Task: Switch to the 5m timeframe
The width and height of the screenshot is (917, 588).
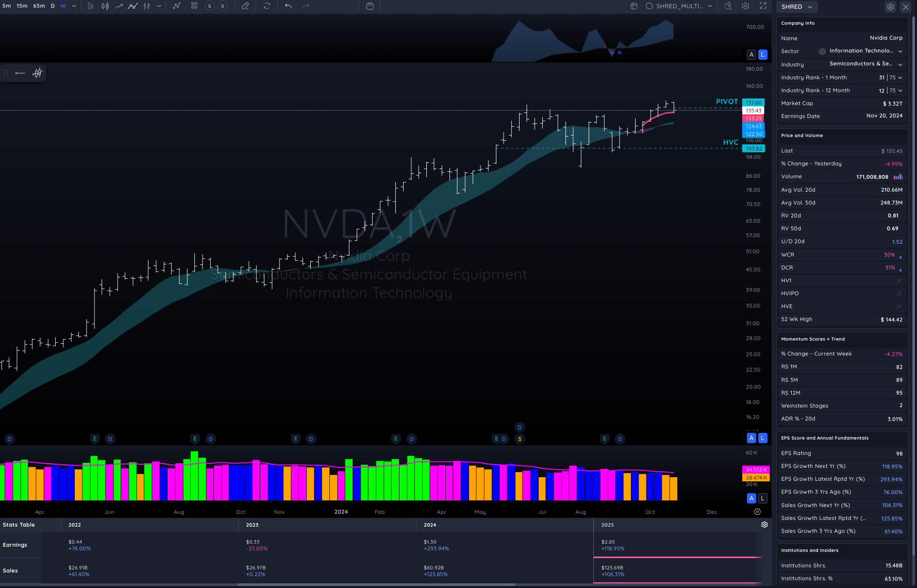Action: tap(7, 6)
